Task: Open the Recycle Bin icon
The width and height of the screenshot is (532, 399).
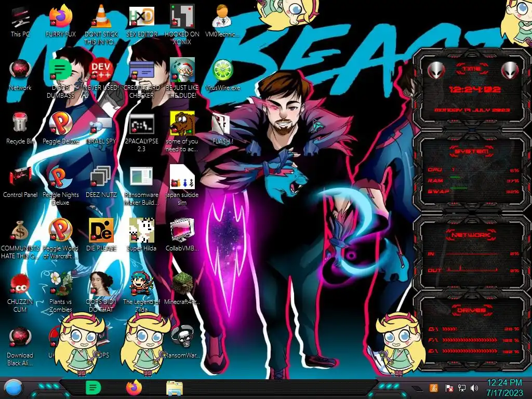Action: click(x=20, y=128)
